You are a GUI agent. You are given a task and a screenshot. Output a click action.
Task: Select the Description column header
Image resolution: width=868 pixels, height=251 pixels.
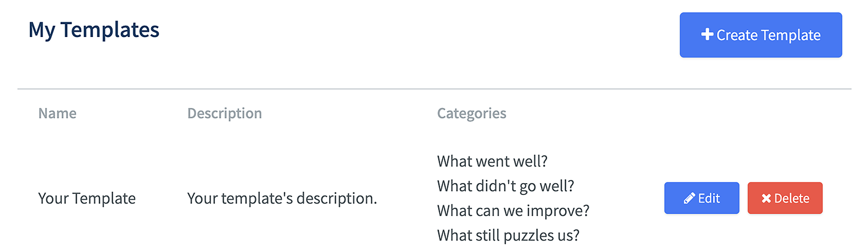click(x=224, y=113)
